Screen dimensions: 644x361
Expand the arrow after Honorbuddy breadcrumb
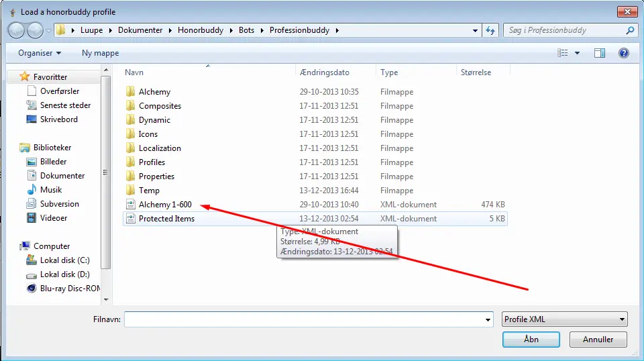coord(231,30)
